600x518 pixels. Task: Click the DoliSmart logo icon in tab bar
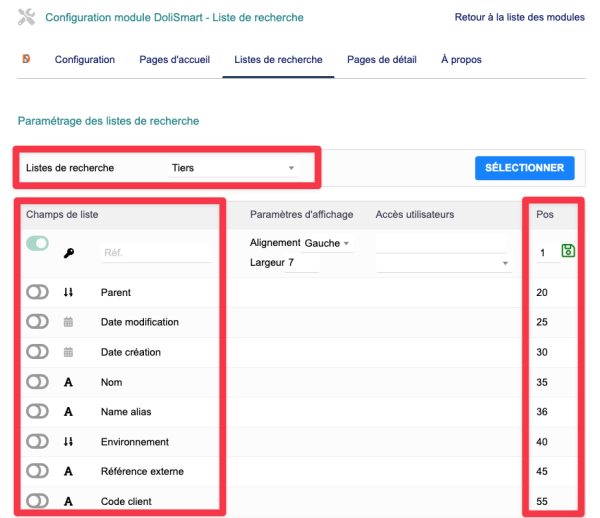click(26, 59)
